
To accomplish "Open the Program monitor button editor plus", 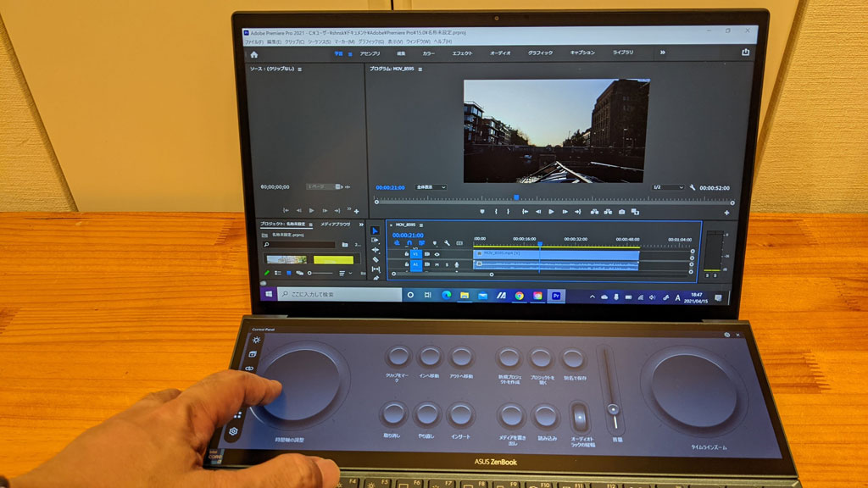I will pos(726,213).
